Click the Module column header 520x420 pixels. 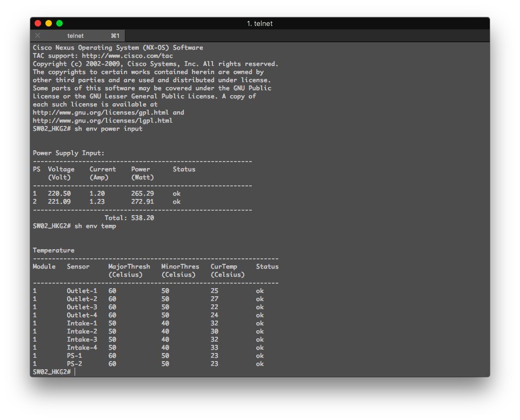[44, 266]
